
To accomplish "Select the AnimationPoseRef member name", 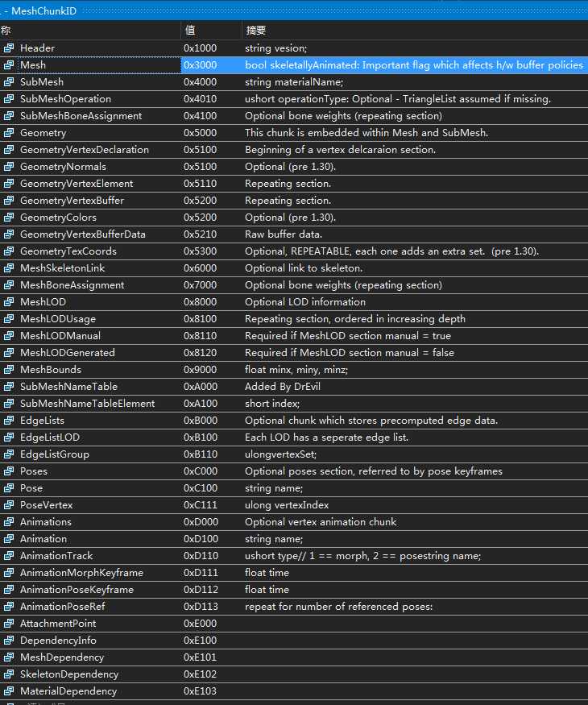I will click(x=63, y=607).
